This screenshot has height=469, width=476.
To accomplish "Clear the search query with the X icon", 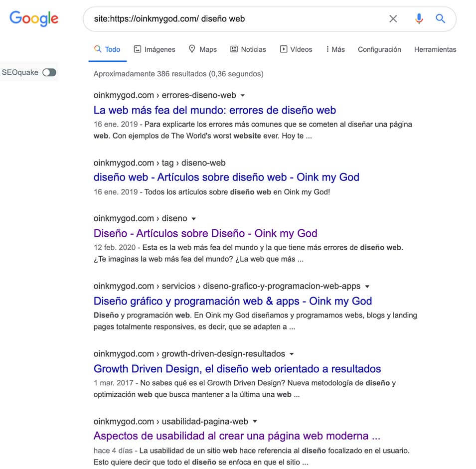I will [x=393, y=18].
